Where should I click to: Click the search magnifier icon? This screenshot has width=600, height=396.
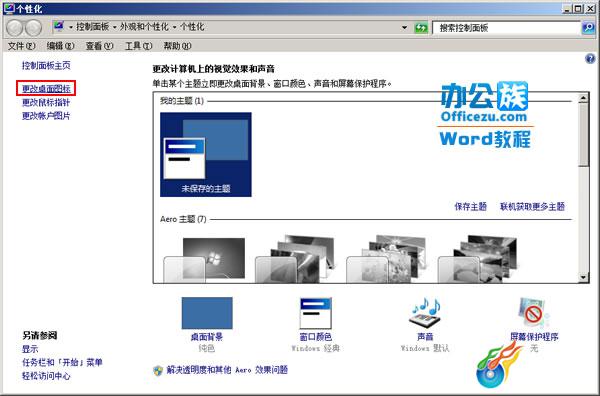[x=588, y=28]
